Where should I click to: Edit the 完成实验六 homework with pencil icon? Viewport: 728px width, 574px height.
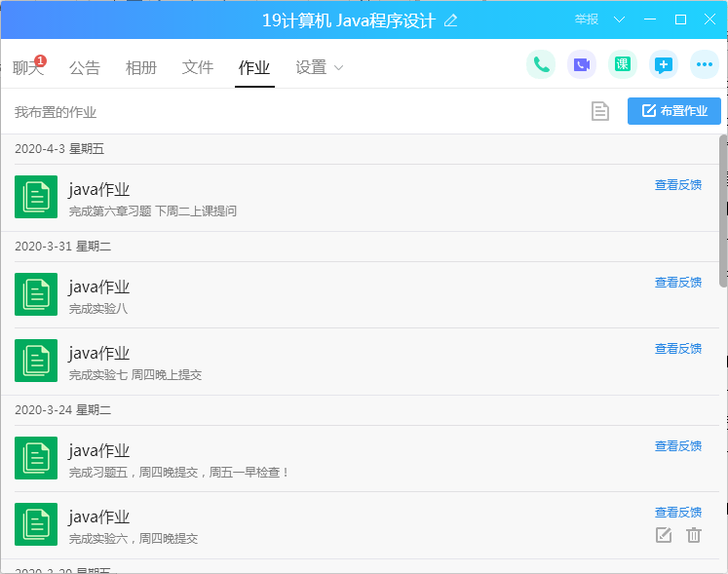664,534
